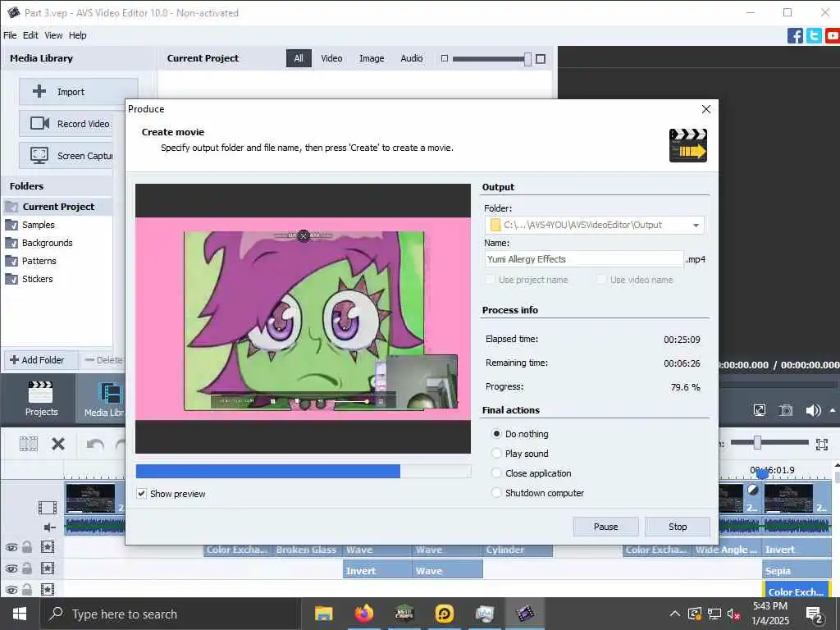This screenshot has width=840, height=630.
Task: Select the Play sound radio button
Action: click(x=496, y=453)
